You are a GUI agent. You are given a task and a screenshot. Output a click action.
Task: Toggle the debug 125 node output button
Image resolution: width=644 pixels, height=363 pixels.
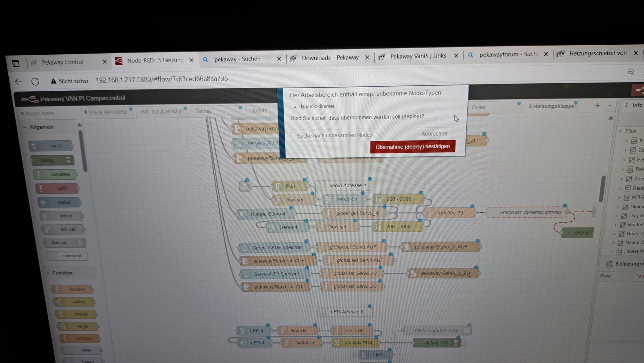coord(464,343)
